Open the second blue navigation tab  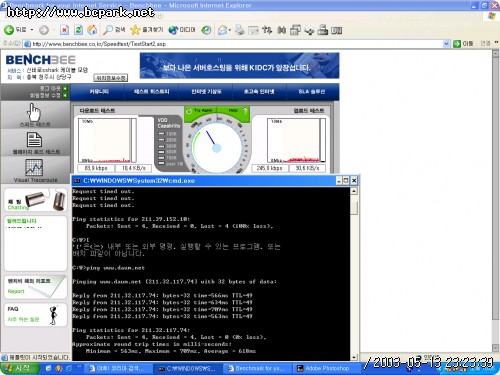pos(152,92)
